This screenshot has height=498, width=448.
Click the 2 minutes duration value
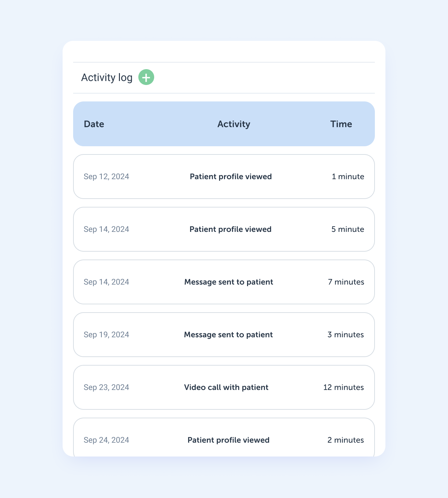pos(346,440)
